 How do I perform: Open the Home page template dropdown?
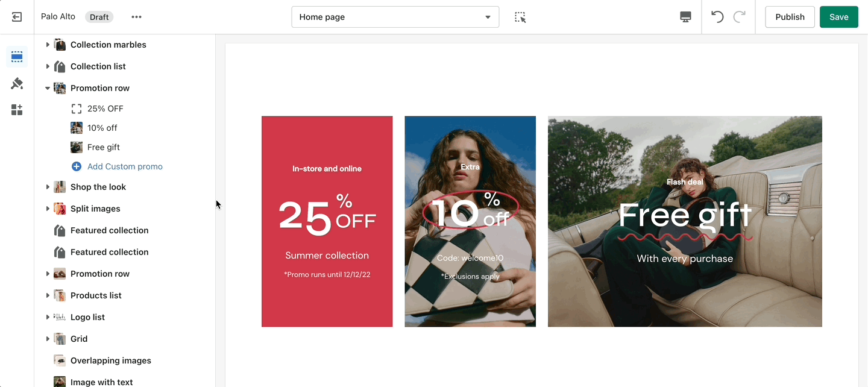click(x=395, y=17)
